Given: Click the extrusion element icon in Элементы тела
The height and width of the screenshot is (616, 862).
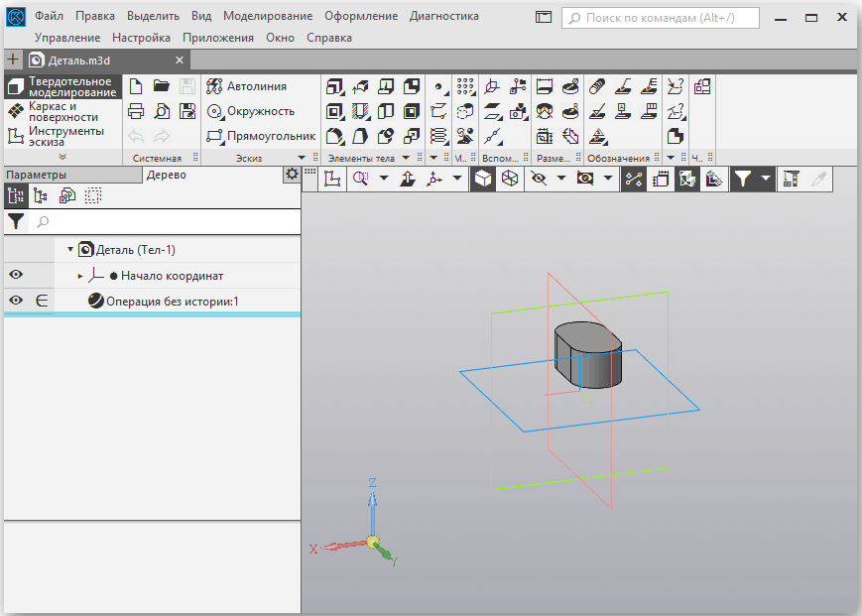Looking at the screenshot, I should [334, 86].
